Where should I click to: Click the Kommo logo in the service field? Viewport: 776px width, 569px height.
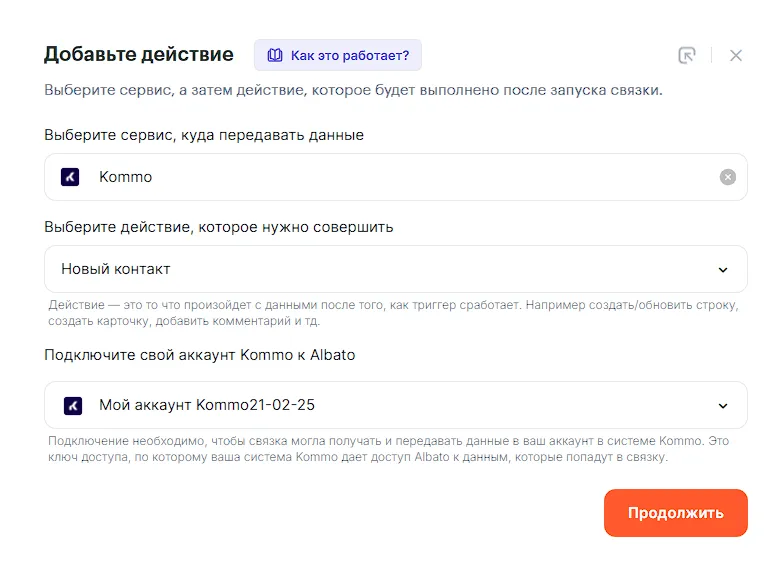[x=71, y=177]
